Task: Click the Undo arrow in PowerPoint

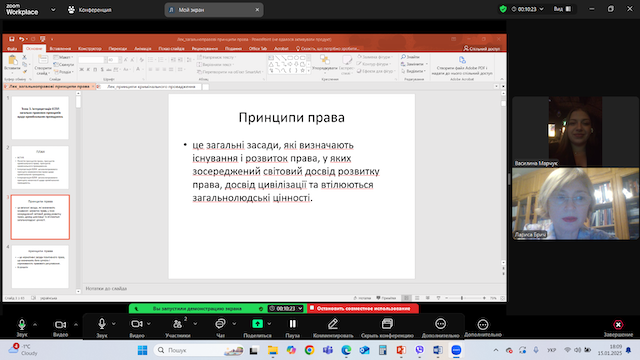Action: (22, 39)
